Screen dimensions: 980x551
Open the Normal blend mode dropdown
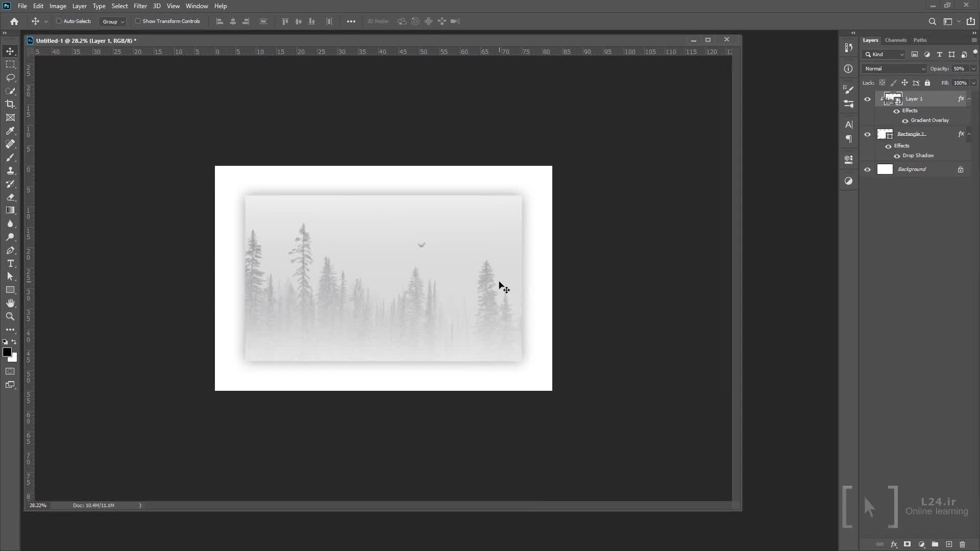894,68
